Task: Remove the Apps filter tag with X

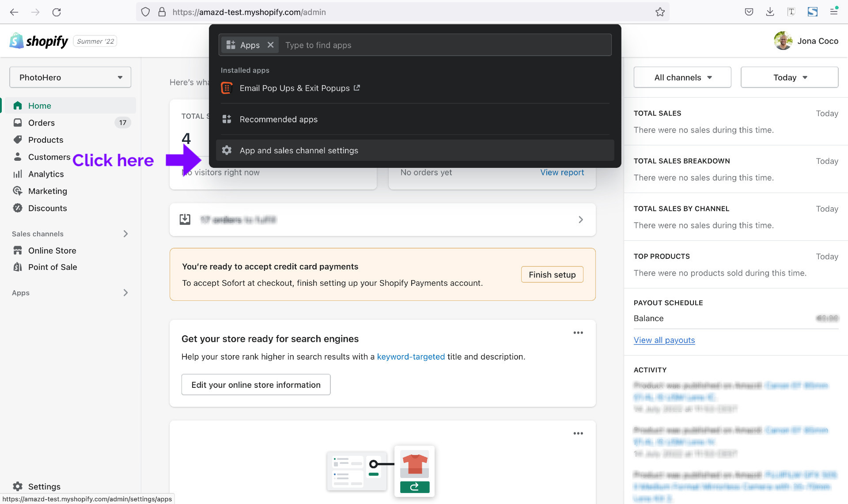Action: click(x=271, y=45)
